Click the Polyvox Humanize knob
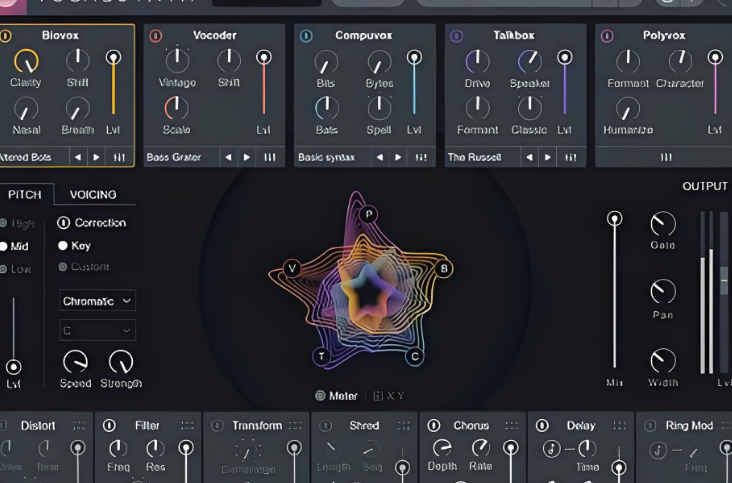This screenshot has height=483, width=732. (x=628, y=109)
